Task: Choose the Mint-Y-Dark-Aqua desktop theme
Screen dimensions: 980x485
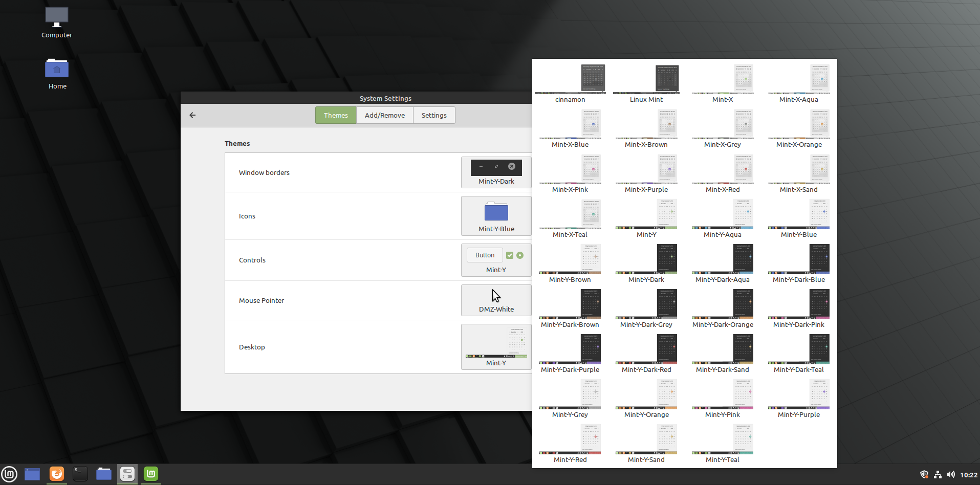Action: tap(722, 264)
